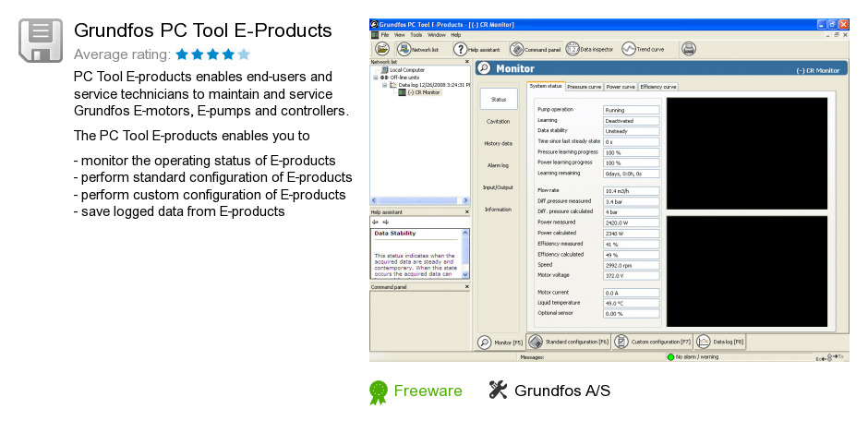Click the printer icon in the toolbar
Viewport: 868px width, 433px height.
pos(688,49)
